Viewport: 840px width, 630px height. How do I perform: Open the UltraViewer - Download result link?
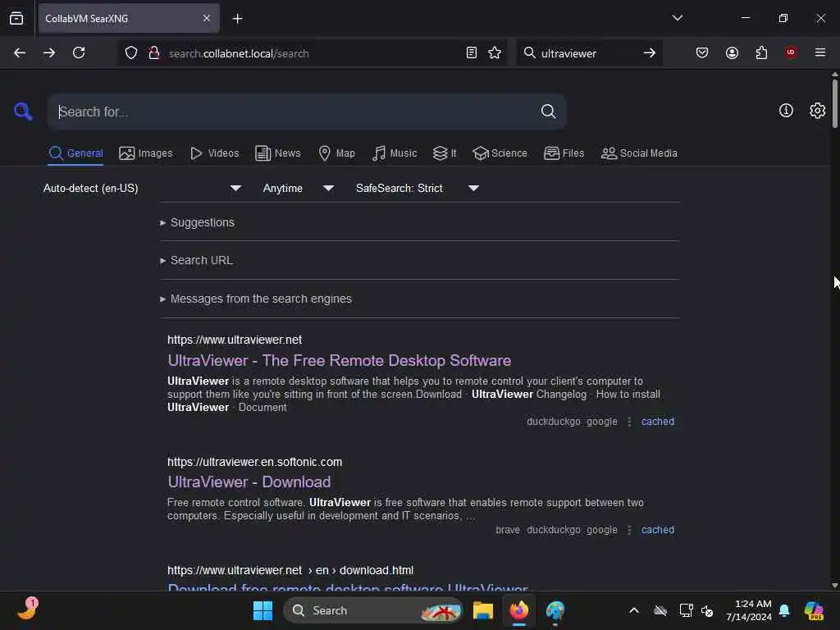coord(249,482)
